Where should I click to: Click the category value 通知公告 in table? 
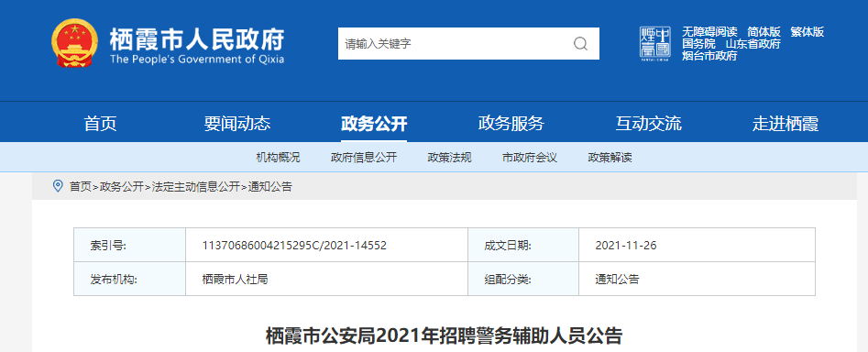point(617,280)
